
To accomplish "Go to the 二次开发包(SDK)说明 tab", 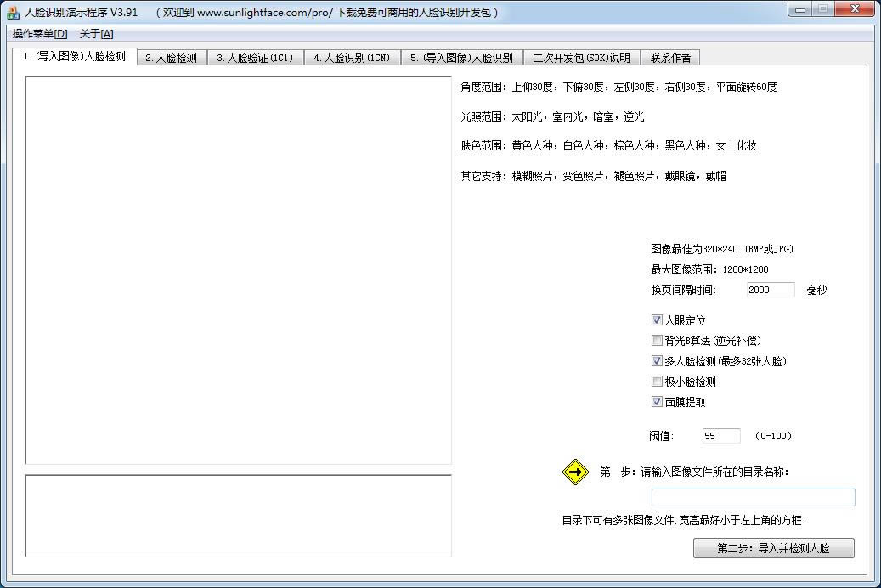I will pyautogui.click(x=581, y=58).
